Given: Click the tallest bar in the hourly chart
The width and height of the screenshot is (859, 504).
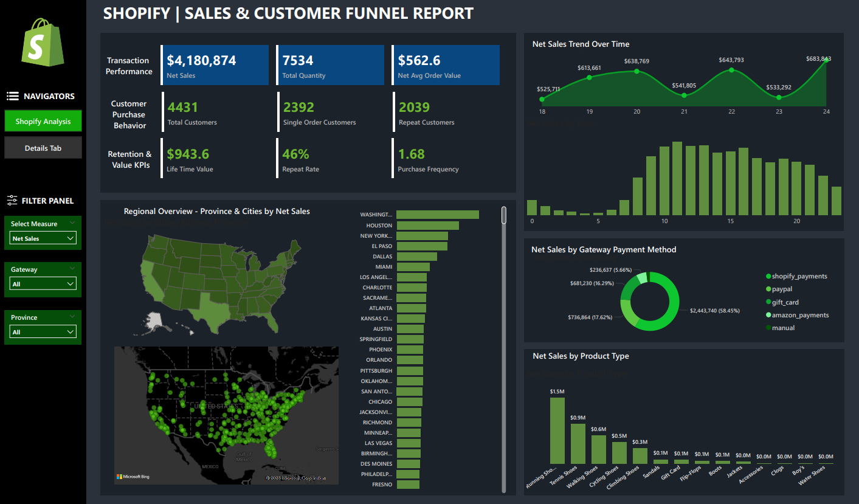Looking at the screenshot, I should 678,178.
